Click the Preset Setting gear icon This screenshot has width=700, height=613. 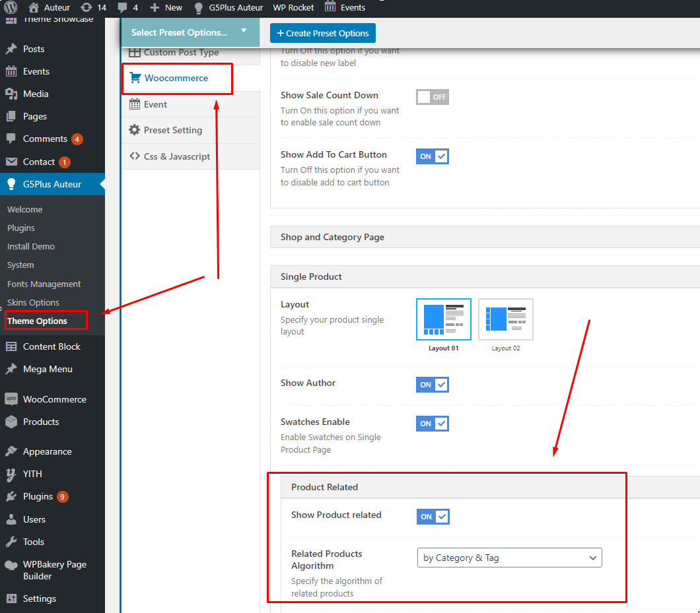pos(134,130)
